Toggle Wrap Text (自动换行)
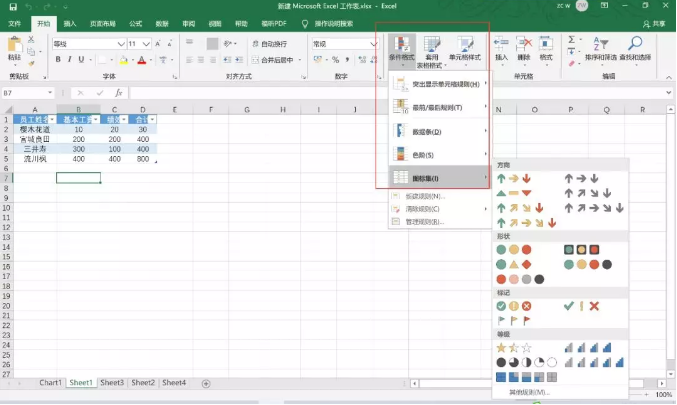677x405 pixels. (x=269, y=44)
